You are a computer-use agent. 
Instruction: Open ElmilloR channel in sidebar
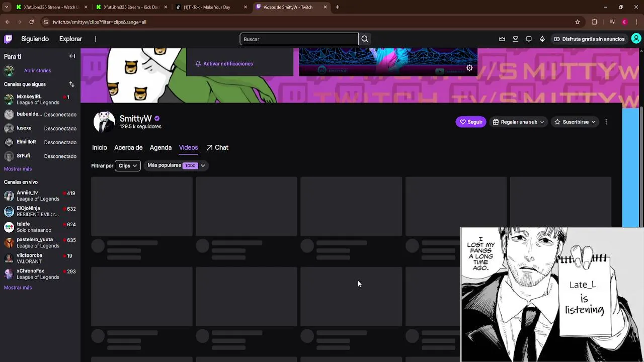coord(40,142)
